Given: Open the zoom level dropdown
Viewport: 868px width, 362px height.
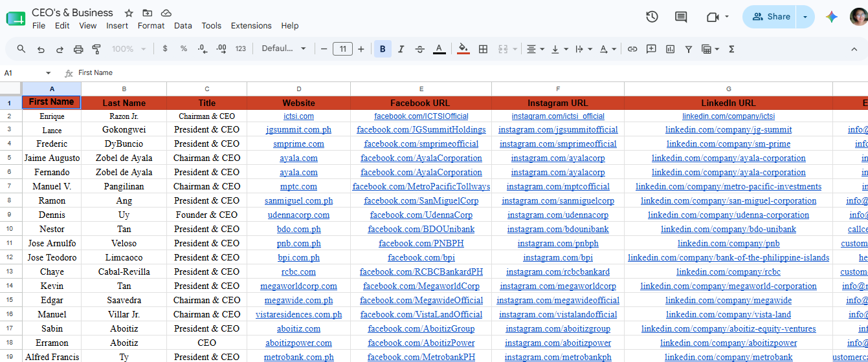Looking at the screenshot, I should tap(129, 48).
